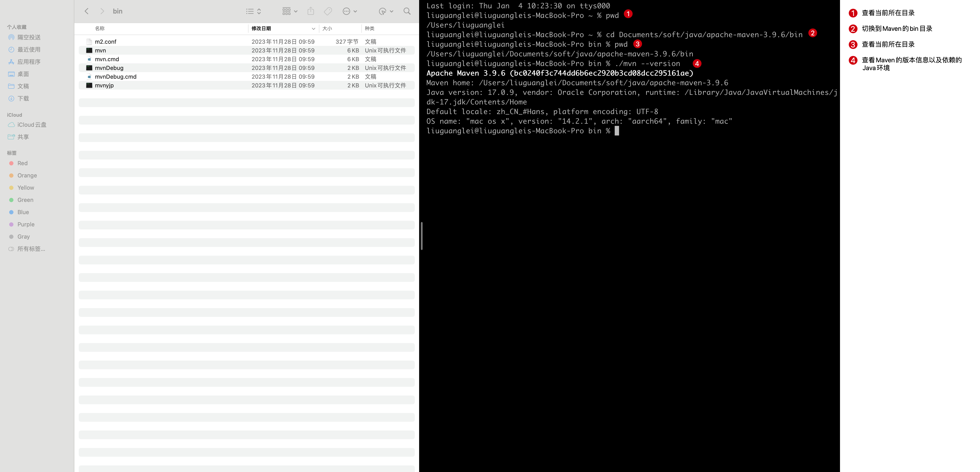Open the more actions ellipsis menu

point(350,11)
